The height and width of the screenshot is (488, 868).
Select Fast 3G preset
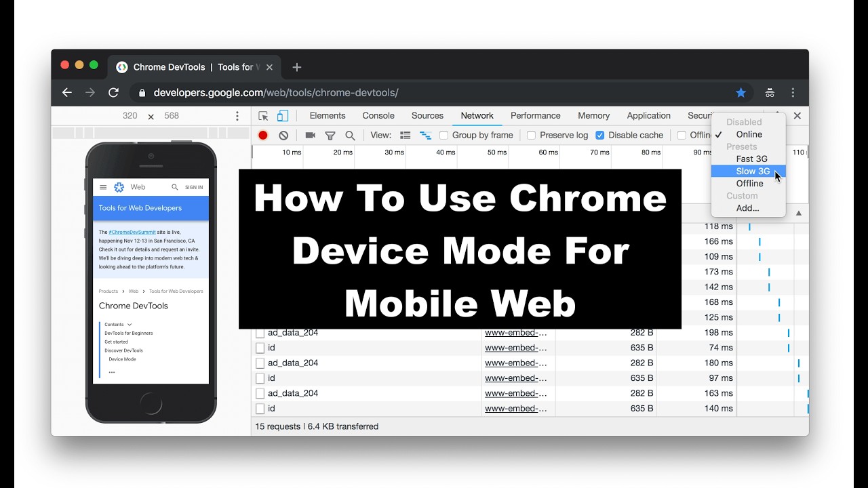point(749,159)
